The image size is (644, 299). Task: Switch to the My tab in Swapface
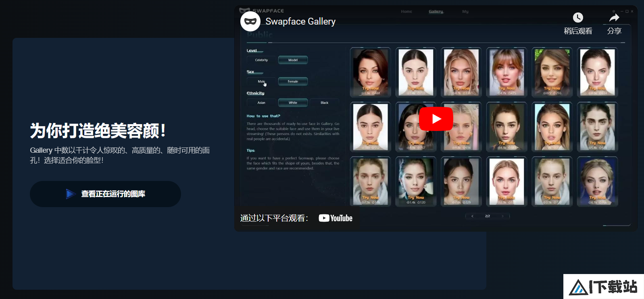point(465,12)
